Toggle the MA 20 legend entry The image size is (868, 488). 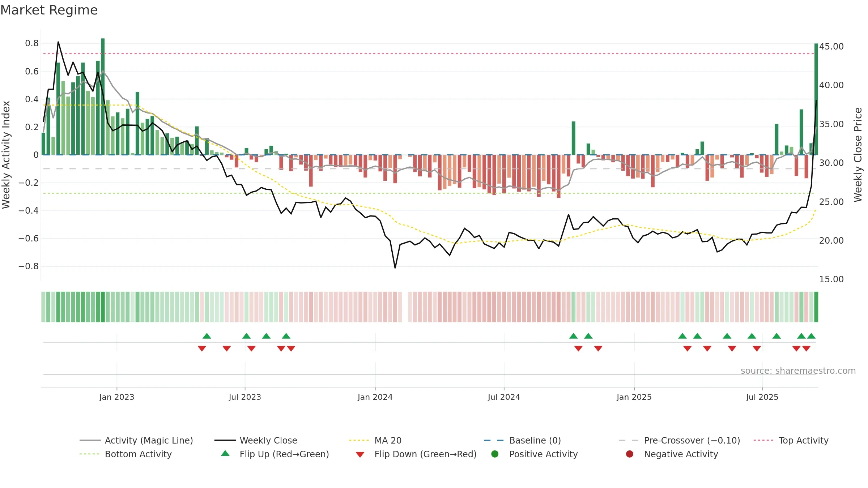tap(375, 440)
